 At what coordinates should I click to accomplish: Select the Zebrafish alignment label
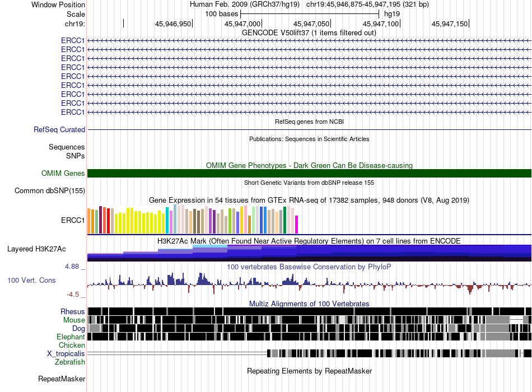pyautogui.click(x=70, y=362)
